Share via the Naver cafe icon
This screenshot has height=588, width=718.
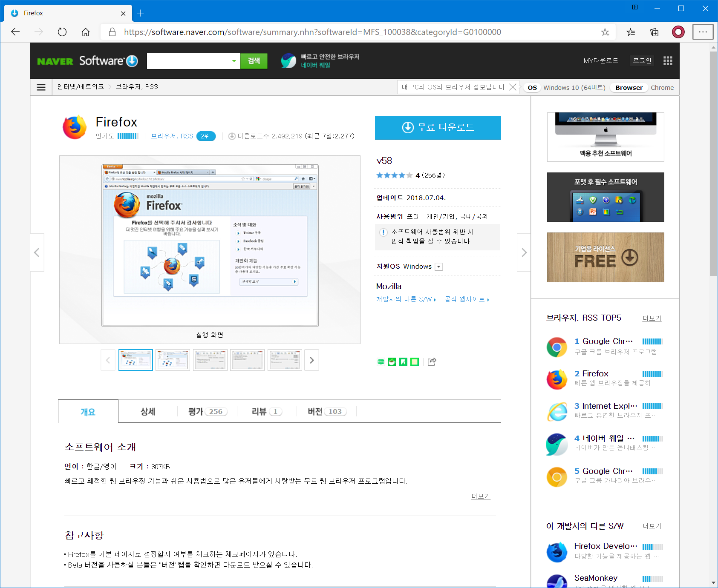point(392,362)
